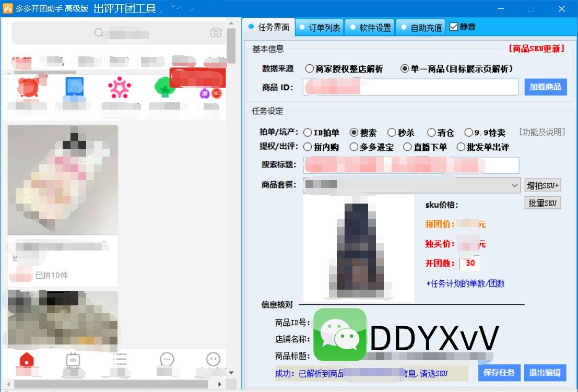Switch to the 订单列表 tab

[319, 28]
